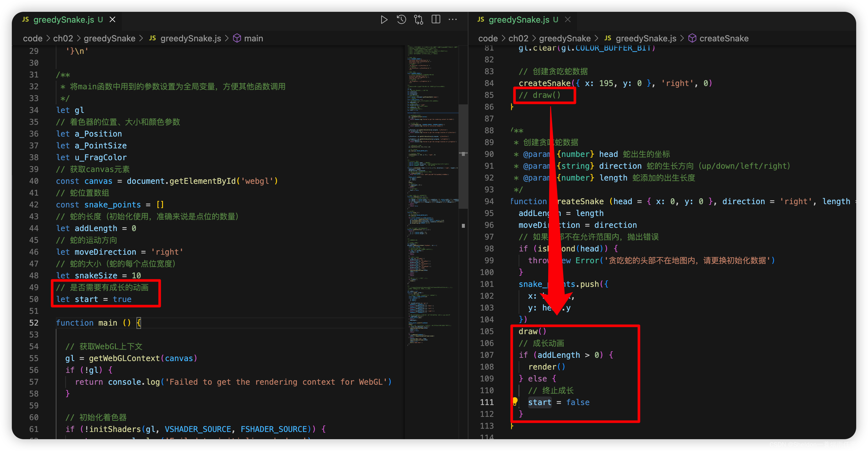868x451 pixels.
Task: Expand the ch02 breadcrumb in left editor
Action: tap(63, 38)
